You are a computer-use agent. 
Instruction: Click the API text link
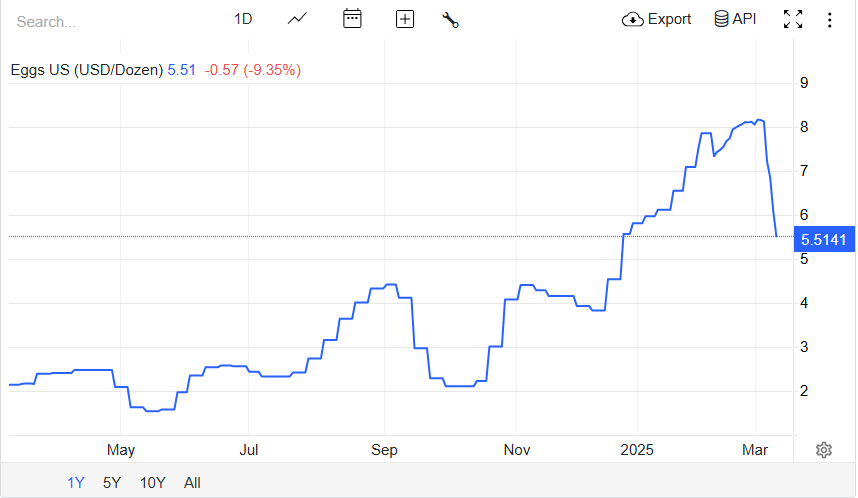(x=744, y=19)
